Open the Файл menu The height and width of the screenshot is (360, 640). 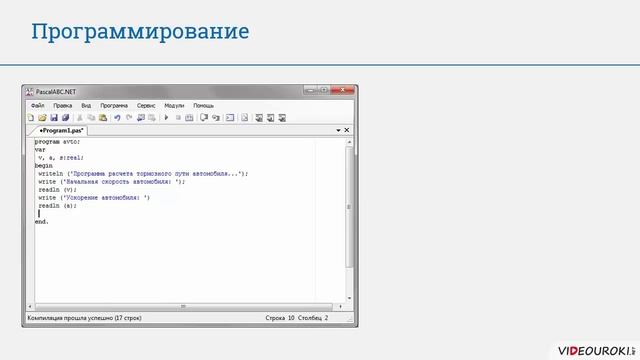[x=38, y=106]
